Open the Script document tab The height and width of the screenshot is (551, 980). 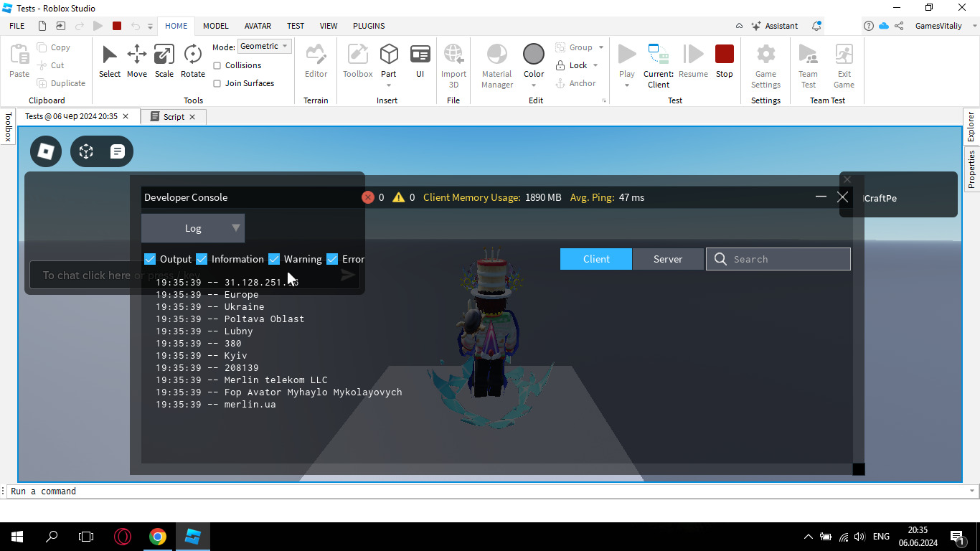click(173, 117)
